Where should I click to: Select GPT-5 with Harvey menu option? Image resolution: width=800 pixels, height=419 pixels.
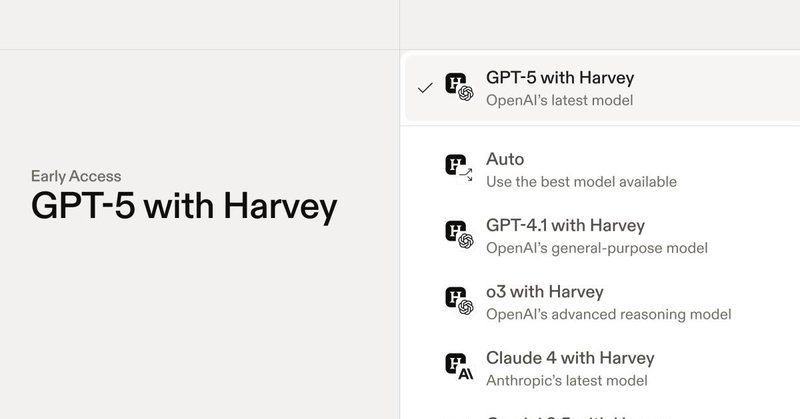[x=560, y=77]
